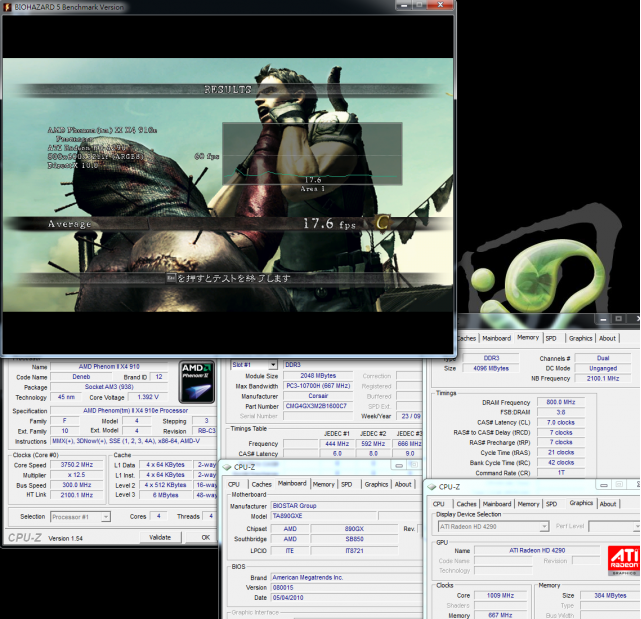
Task: Click the Area 1 fps graph
Action: tap(312, 154)
